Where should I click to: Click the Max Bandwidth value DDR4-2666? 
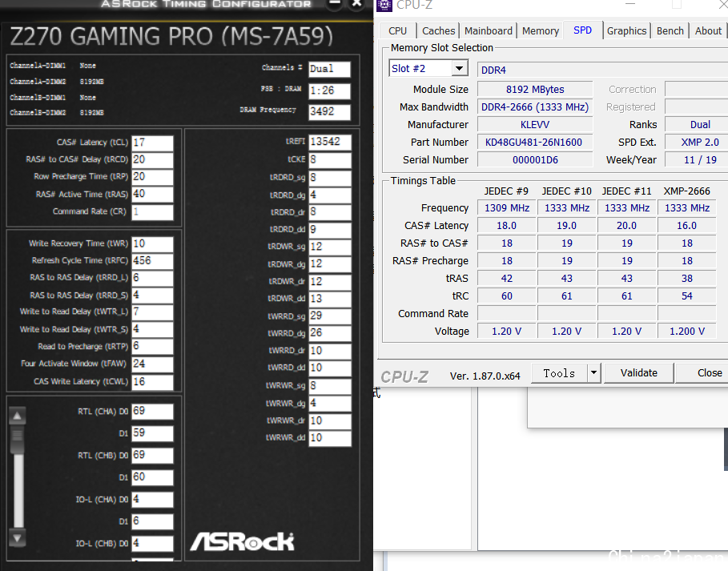535,107
